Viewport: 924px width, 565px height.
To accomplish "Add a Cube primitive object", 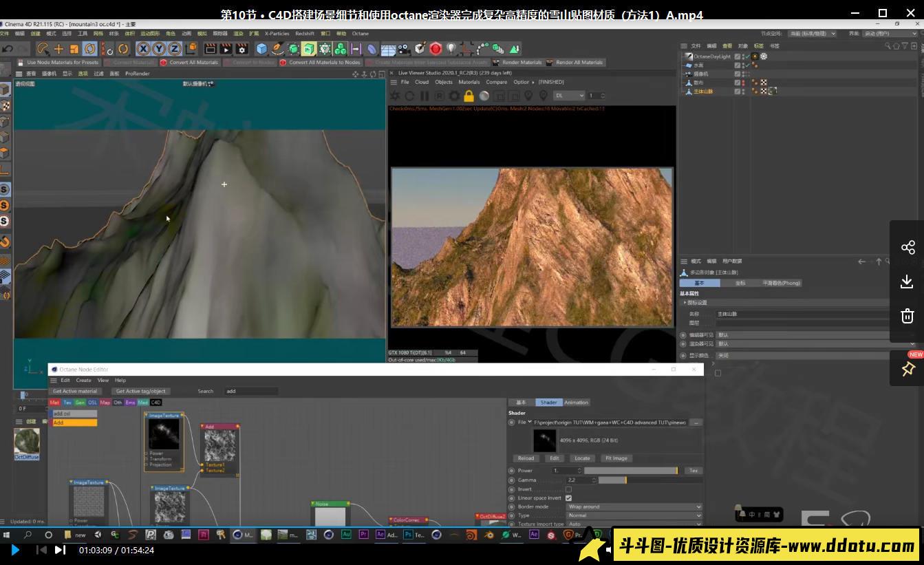I will coord(261,49).
